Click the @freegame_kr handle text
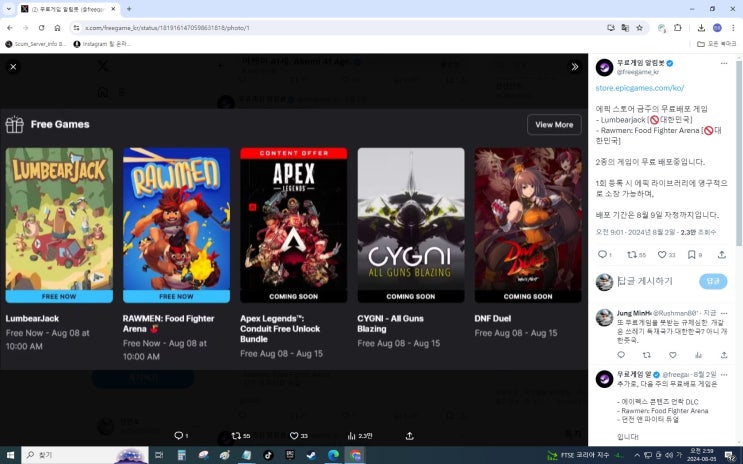The height and width of the screenshot is (464, 743). (x=637, y=72)
